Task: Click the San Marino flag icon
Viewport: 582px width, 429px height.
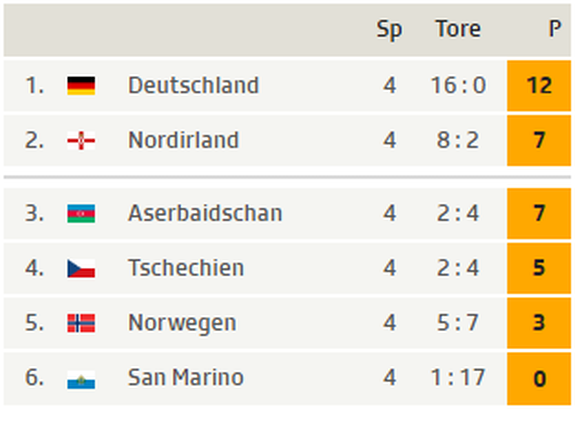Action: click(x=81, y=379)
